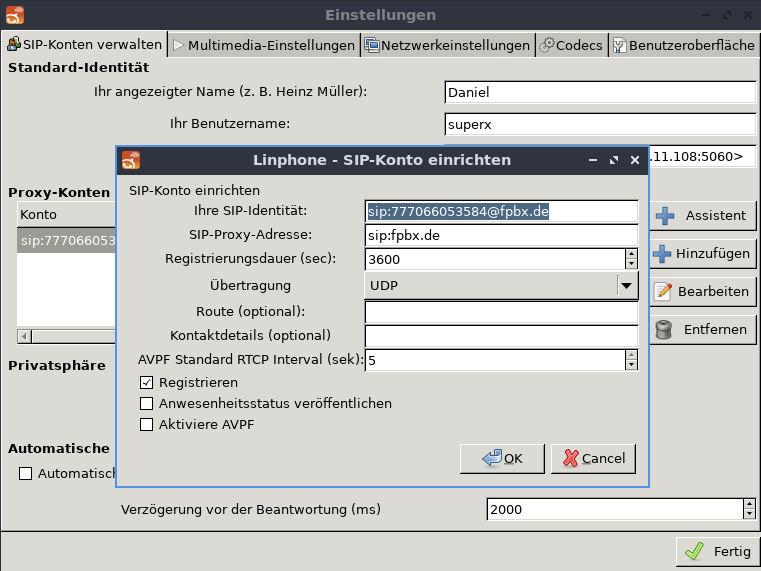Viewport: 761px width, 571px height.
Task: Switch to Multimedia-Einstellungen tab
Action: point(264,45)
